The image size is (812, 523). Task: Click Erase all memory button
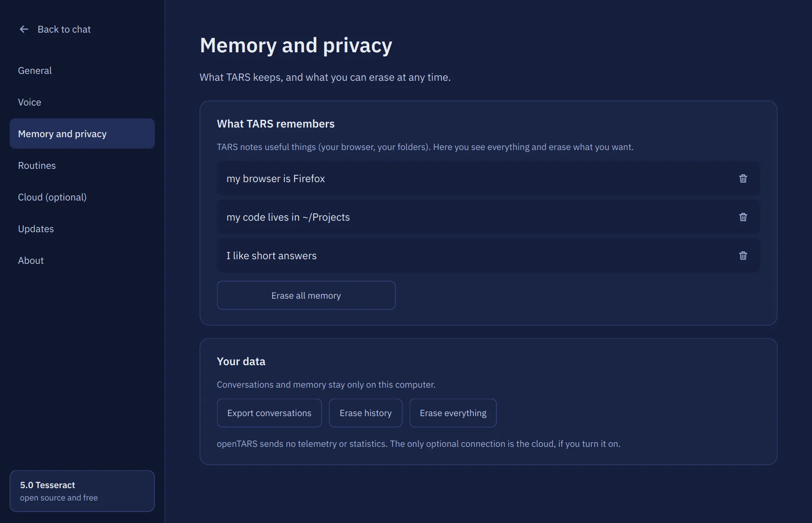tap(306, 295)
